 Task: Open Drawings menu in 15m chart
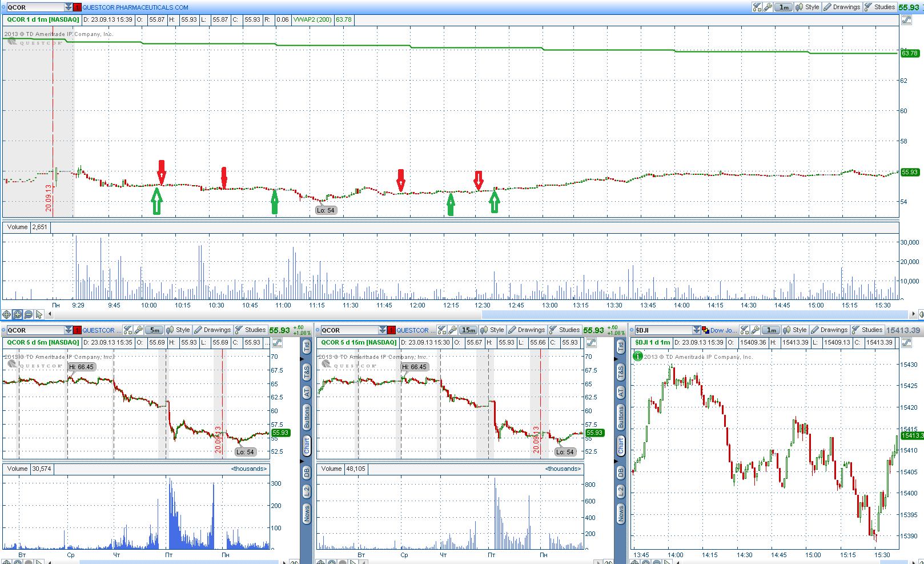[x=527, y=330]
